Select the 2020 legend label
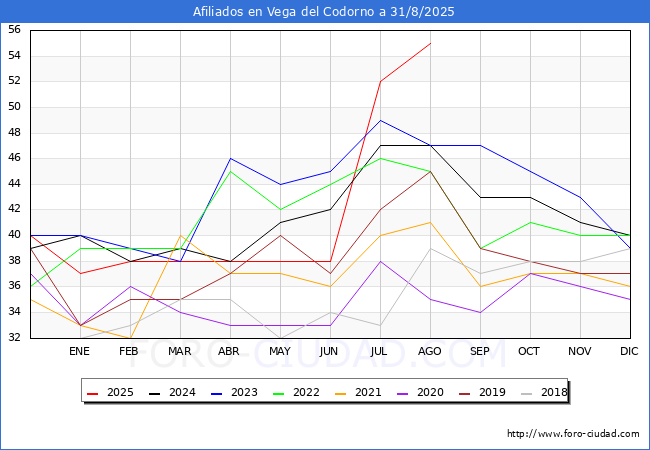650x450 pixels. pos(430,392)
